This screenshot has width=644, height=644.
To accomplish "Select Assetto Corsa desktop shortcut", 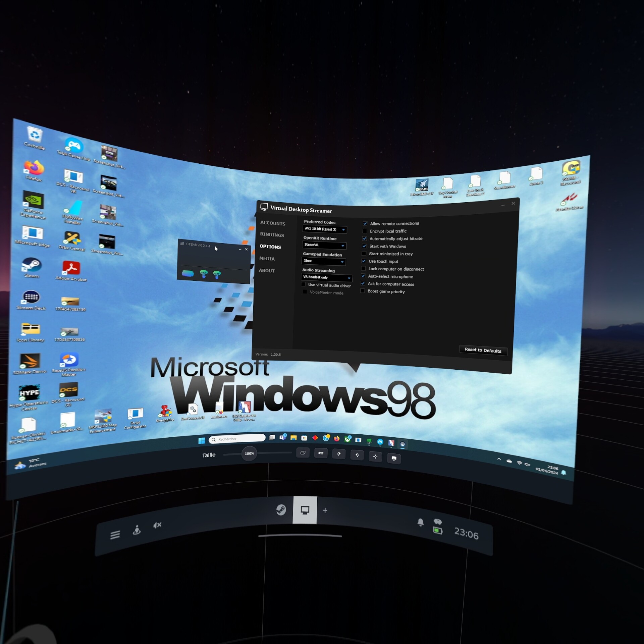I will point(570,202).
